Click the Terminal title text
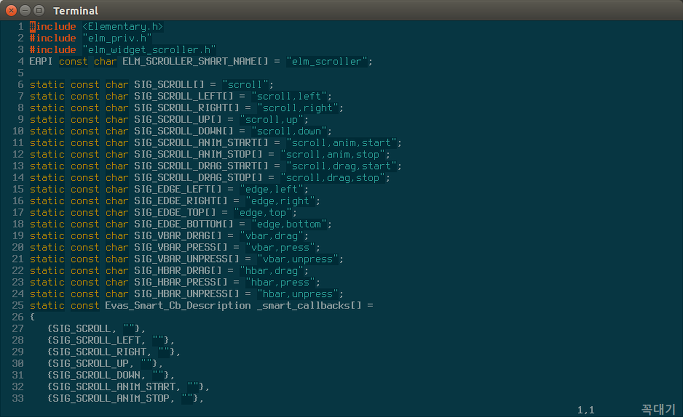Image resolution: width=683 pixels, height=417 pixels. click(x=75, y=10)
